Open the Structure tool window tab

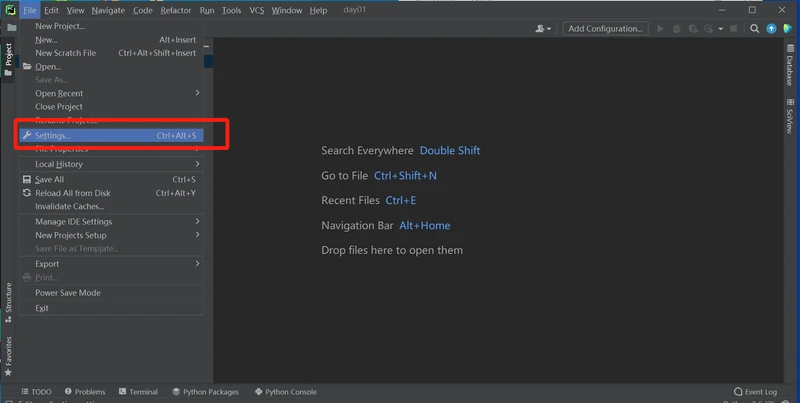click(x=8, y=302)
